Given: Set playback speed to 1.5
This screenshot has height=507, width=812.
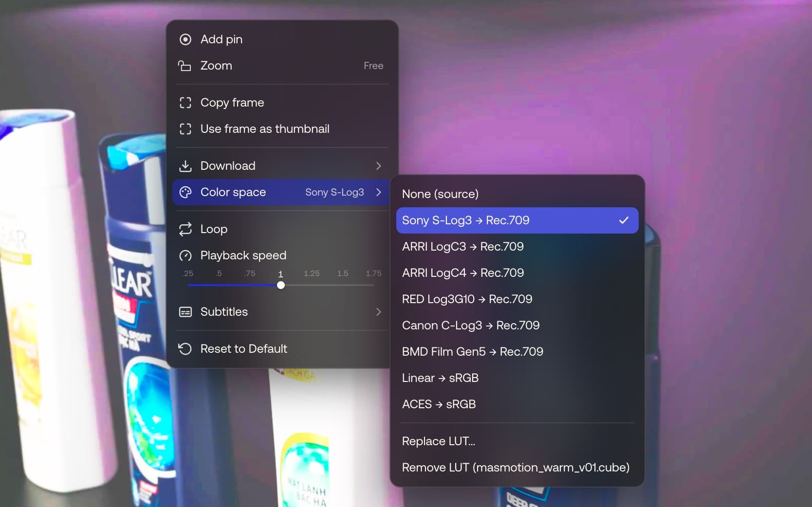Looking at the screenshot, I should click(x=343, y=273).
